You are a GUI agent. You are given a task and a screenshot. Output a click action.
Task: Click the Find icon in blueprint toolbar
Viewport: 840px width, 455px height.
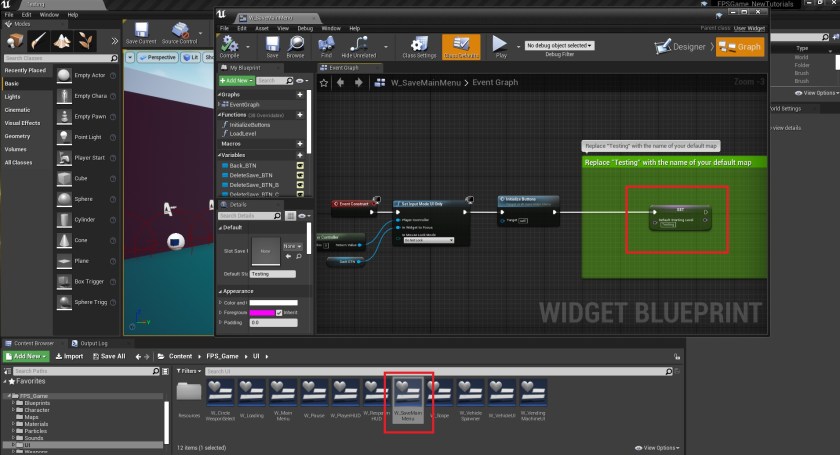tap(325, 45)
